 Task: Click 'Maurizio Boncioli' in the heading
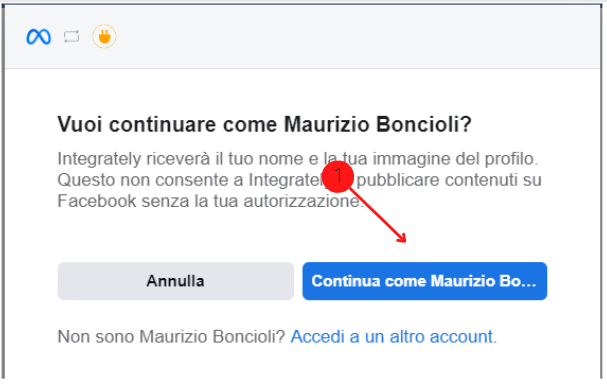(x=377, y=125)
